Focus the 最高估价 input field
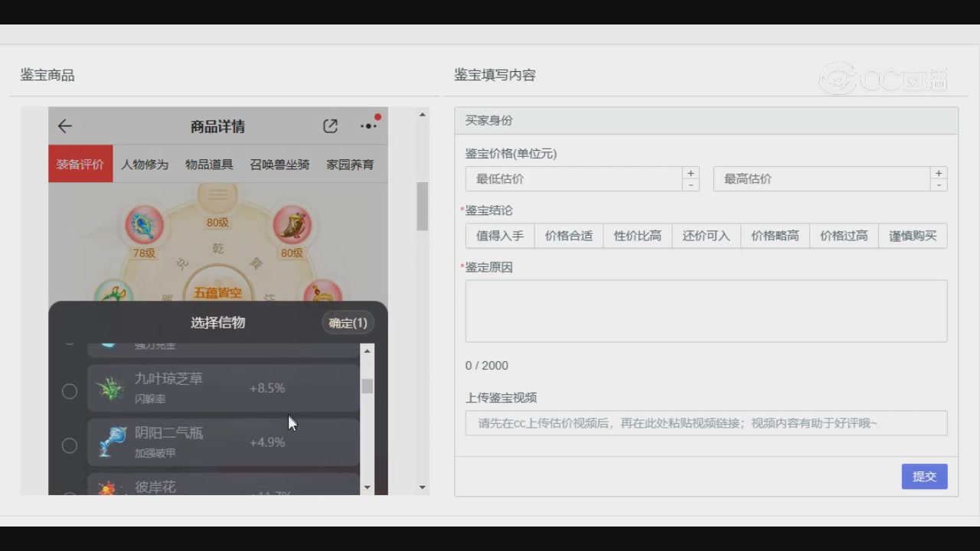 click(822, 179)
